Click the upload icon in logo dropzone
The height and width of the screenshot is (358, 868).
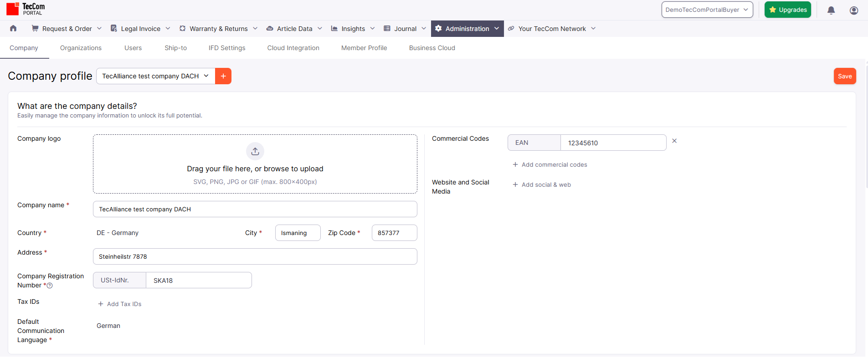coord(255,151)
